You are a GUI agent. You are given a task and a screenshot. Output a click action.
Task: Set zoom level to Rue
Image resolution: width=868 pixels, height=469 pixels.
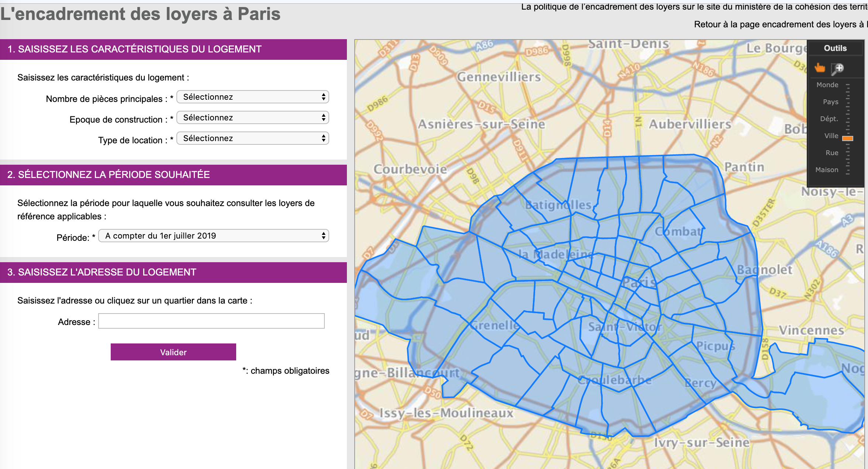(x=832, y=153)
